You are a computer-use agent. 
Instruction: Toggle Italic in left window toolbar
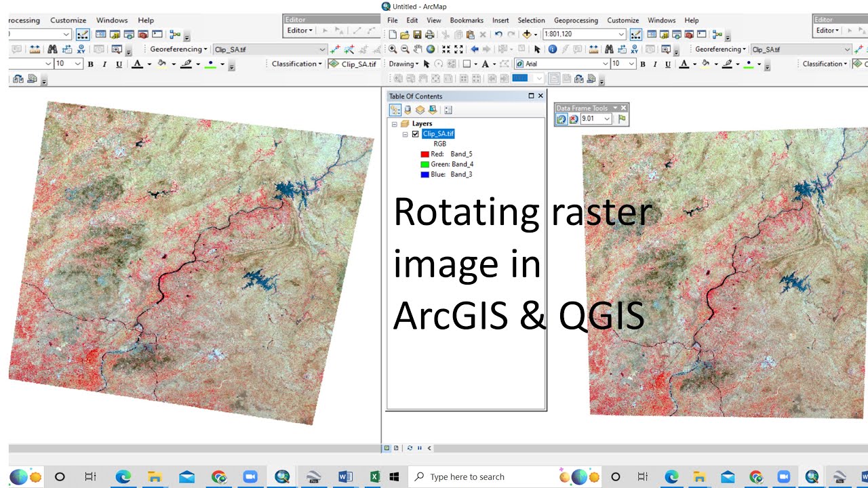coord(104,64)
